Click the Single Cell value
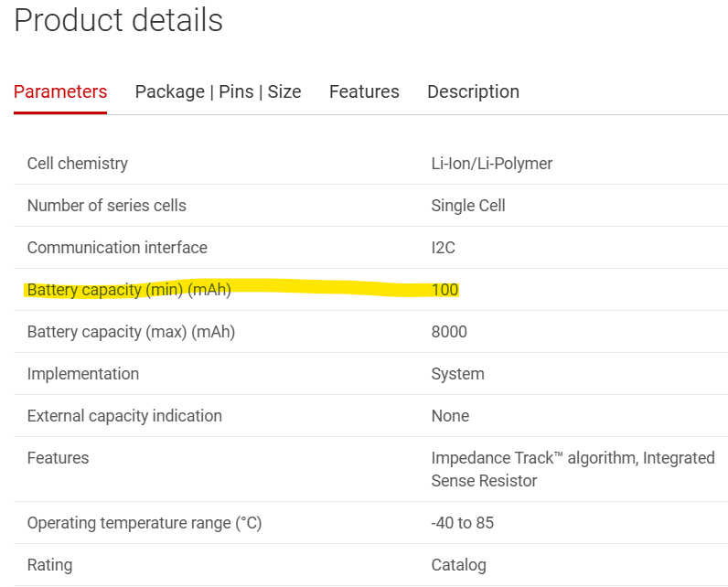 click(468, 206)
